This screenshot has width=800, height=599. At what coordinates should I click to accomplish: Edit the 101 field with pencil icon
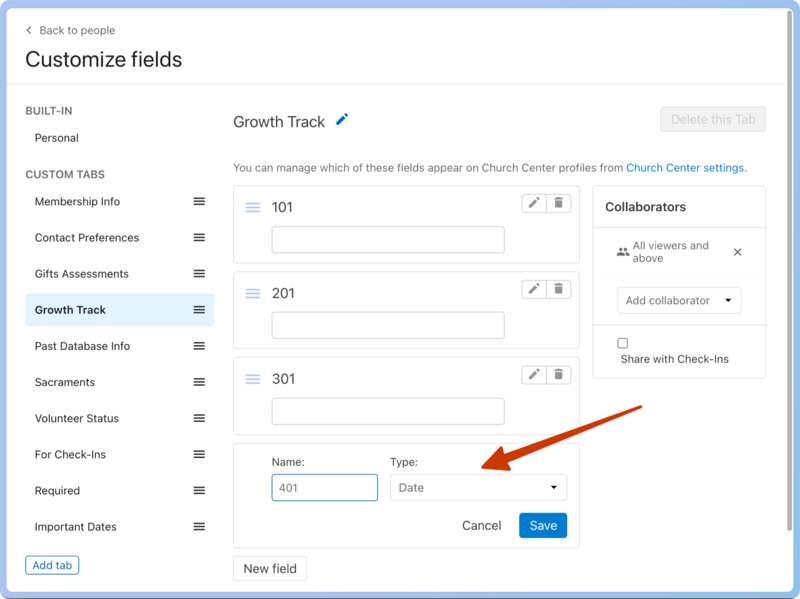tap(534, 203)
